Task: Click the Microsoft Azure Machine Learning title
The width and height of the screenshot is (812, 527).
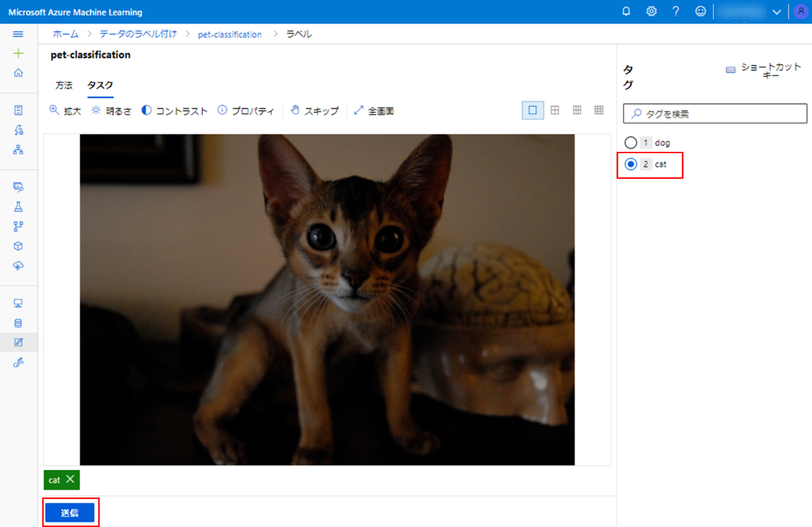Action: click(x=75, y=12)
